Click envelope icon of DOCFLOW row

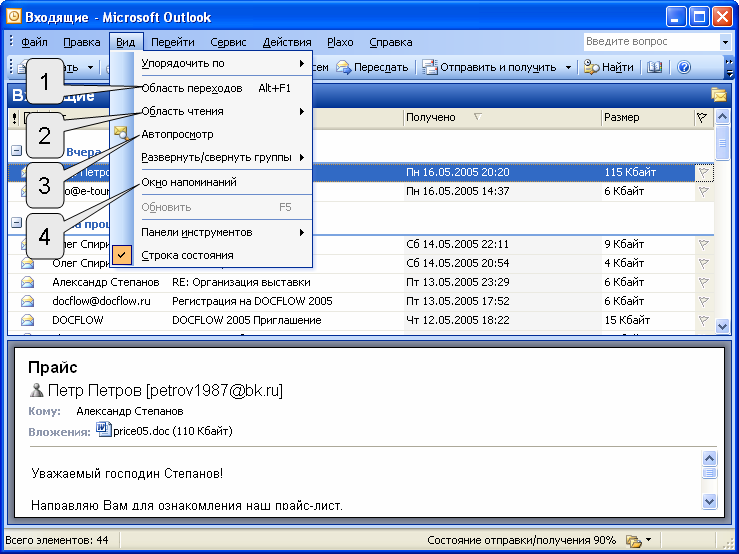(27, 320)
